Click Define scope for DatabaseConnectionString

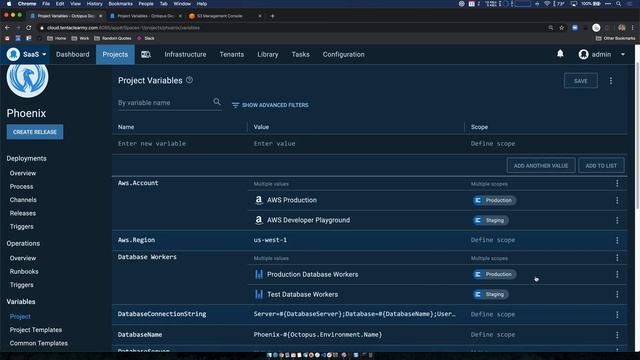(x=493, y=314)
